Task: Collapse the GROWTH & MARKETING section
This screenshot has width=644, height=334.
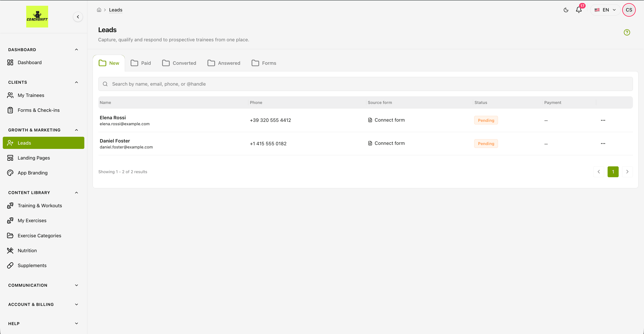Action: 76,130
